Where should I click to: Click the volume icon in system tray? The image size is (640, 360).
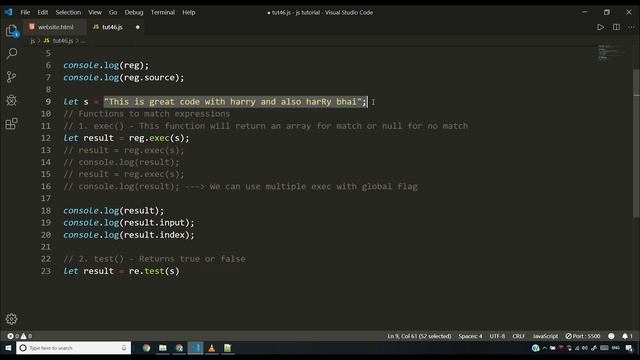[x=584, y=348]
